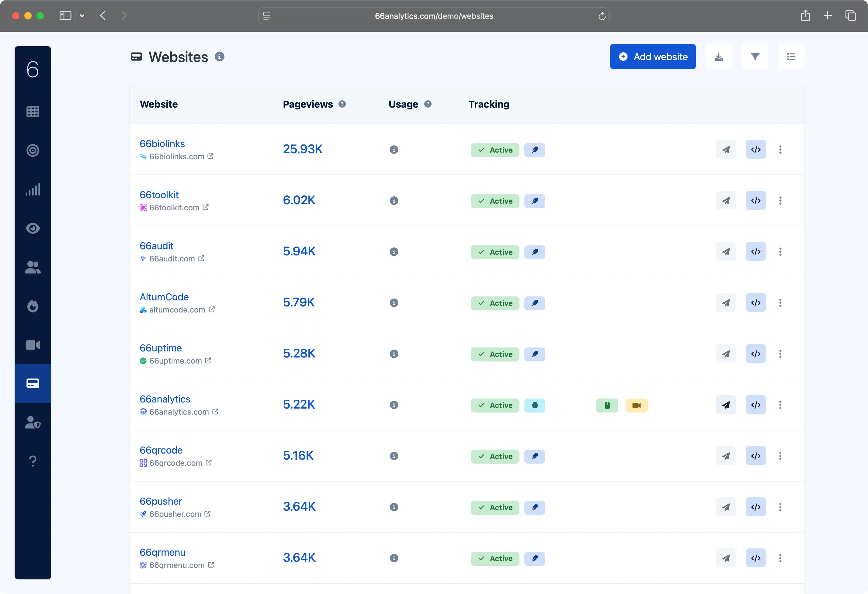Image resolution: width=868 pixels, height=594 pixels.
Task: Open the goals target icon in sidebar
Action: point(33,150)
